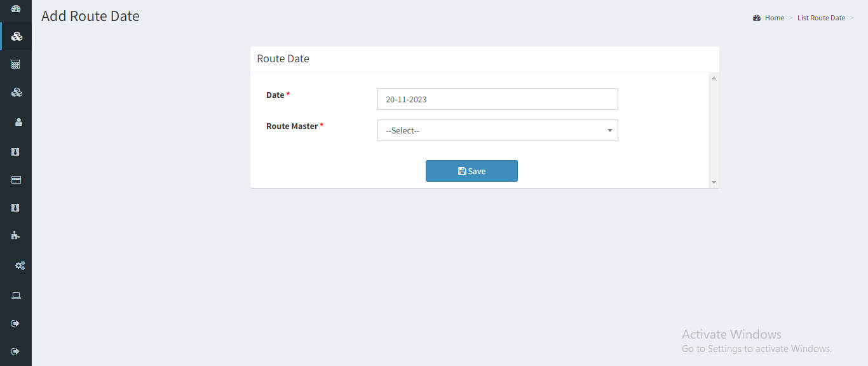Click the non-highlighted cubes icon below calculator
Image resolution: width=868 pixels, height=366 pixels.
(17, 92)
